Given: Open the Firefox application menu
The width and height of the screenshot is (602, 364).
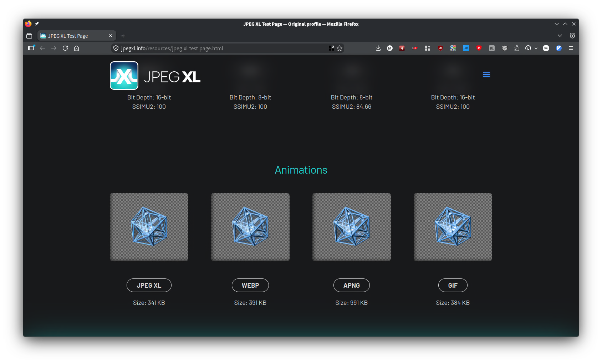Looking at the screenshot, I should tap(571, 48).
